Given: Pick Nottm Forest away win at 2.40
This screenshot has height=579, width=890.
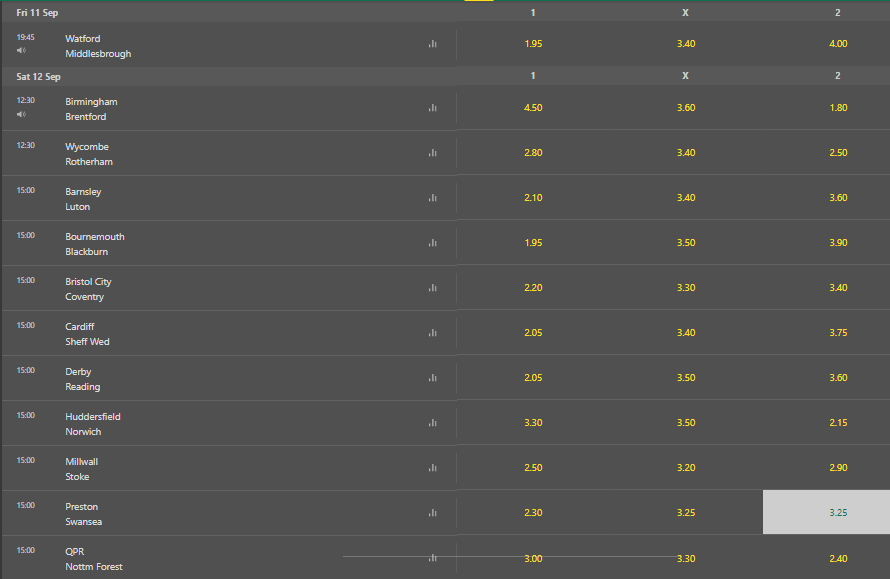Looking at the screenshot, I should point(838,559).
